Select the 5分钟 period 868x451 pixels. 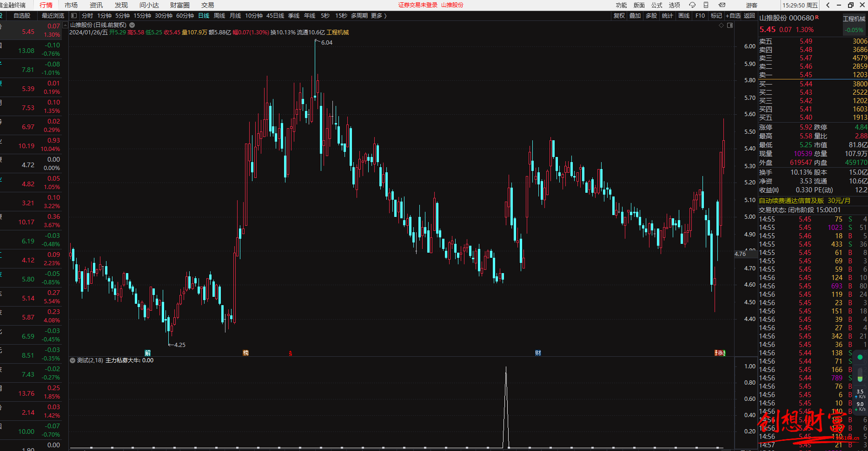123,16
